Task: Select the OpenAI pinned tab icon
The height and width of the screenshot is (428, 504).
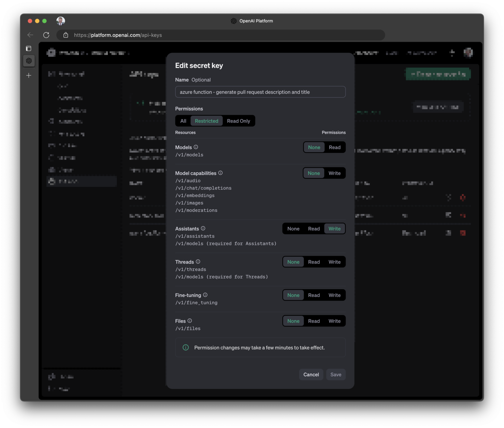Action: 29,61
